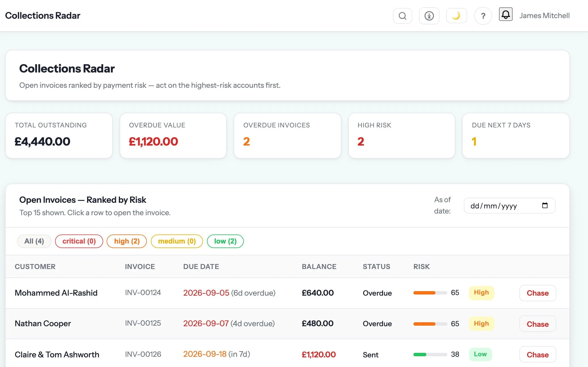This screenshot has height=367, width=588.
Task: Click the Due Next 7 Days card
Action: coord(516,136)
